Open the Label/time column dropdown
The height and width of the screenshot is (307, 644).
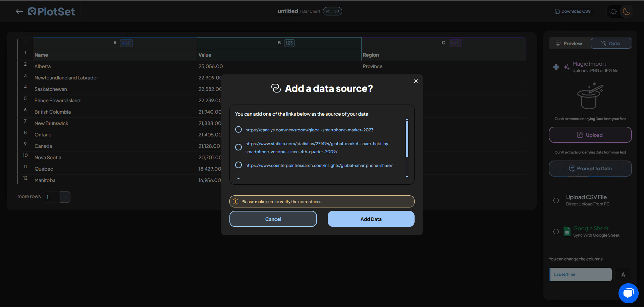coord(580,274)
